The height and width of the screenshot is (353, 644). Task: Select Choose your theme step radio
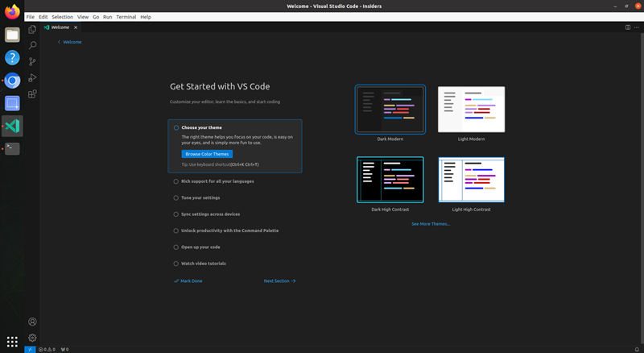(176, 127)
